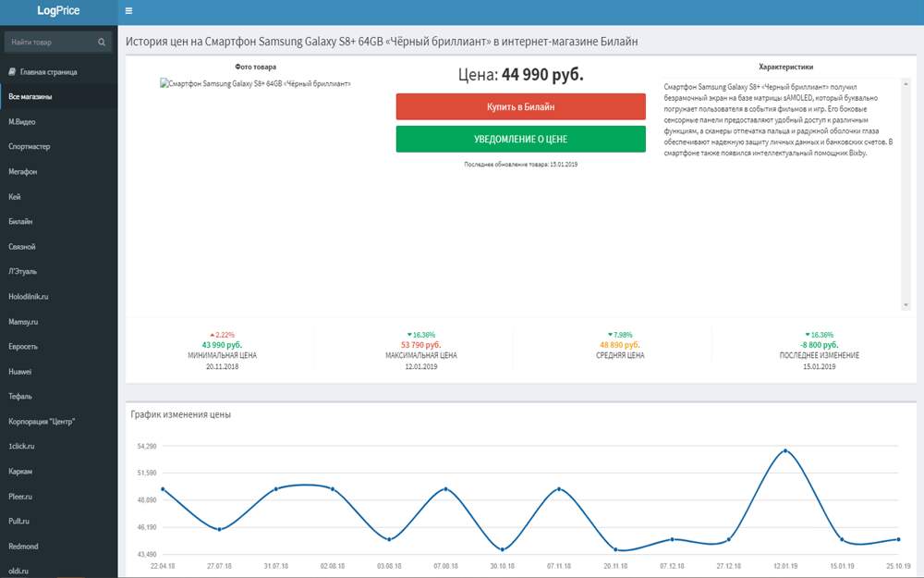Image resolution: width=924 pixels, height=578 pixels.
Task: Click the broken product photo thumbnail
Action: [x=255, y=84]
